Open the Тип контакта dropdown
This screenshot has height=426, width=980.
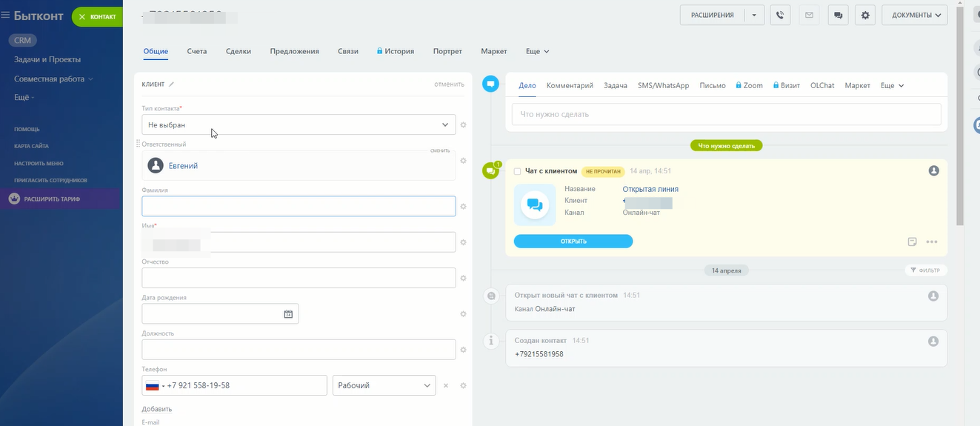pyautogui.click(x=299, y=124)
